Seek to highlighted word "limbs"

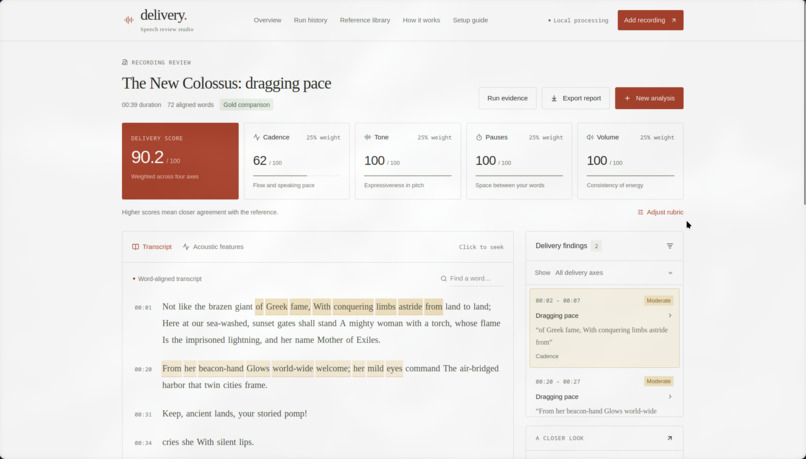[386, 306]
